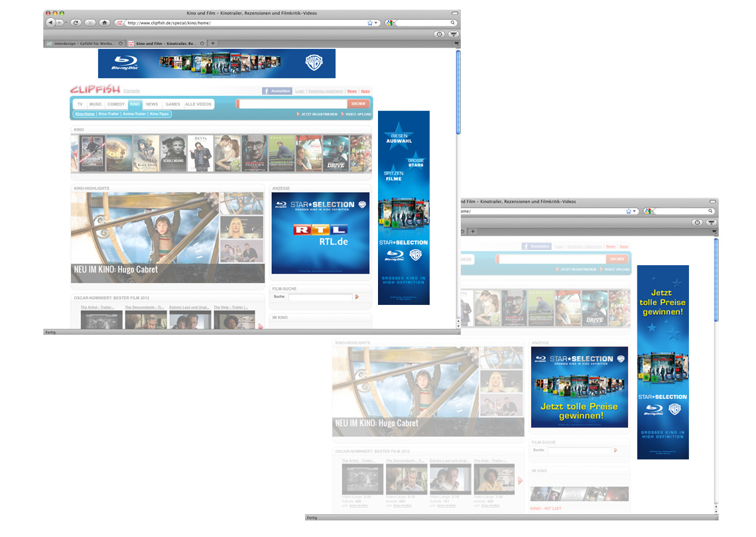756x537 pixels.
Task: Expand the bookmark star dropdown arrow
Action: point(376,23)
